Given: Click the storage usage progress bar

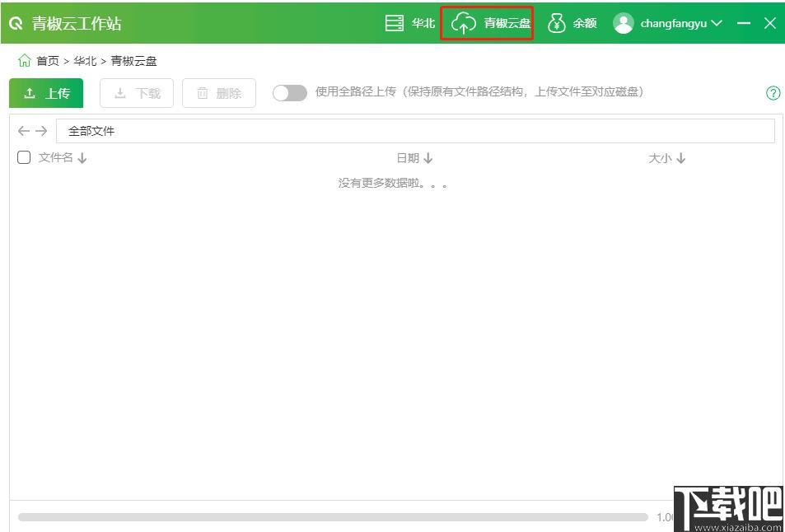Looking at the screenshot, I should [x=333, y=517].
